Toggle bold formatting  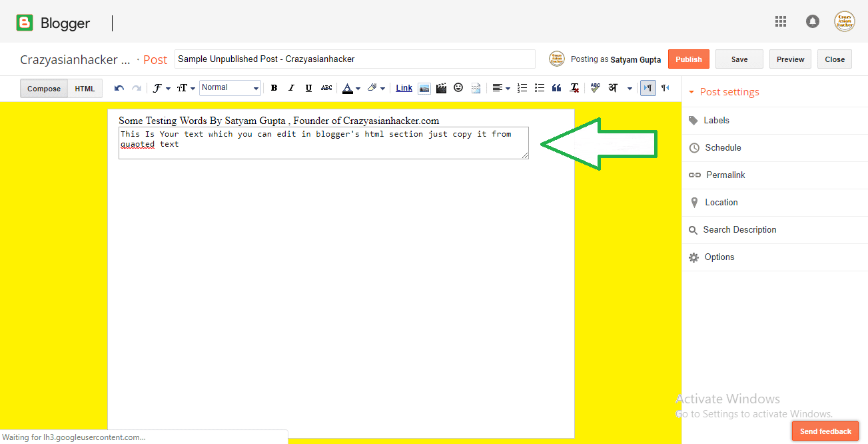[x=274, y=87]
